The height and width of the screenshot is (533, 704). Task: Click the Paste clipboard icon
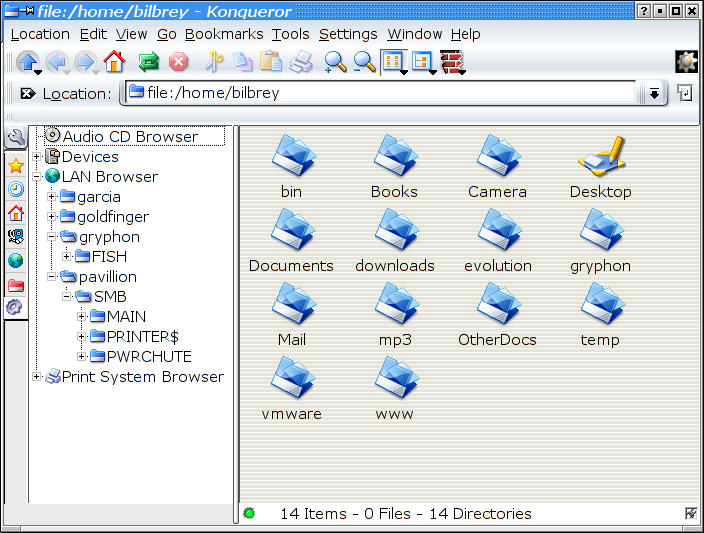click(271, 62)
